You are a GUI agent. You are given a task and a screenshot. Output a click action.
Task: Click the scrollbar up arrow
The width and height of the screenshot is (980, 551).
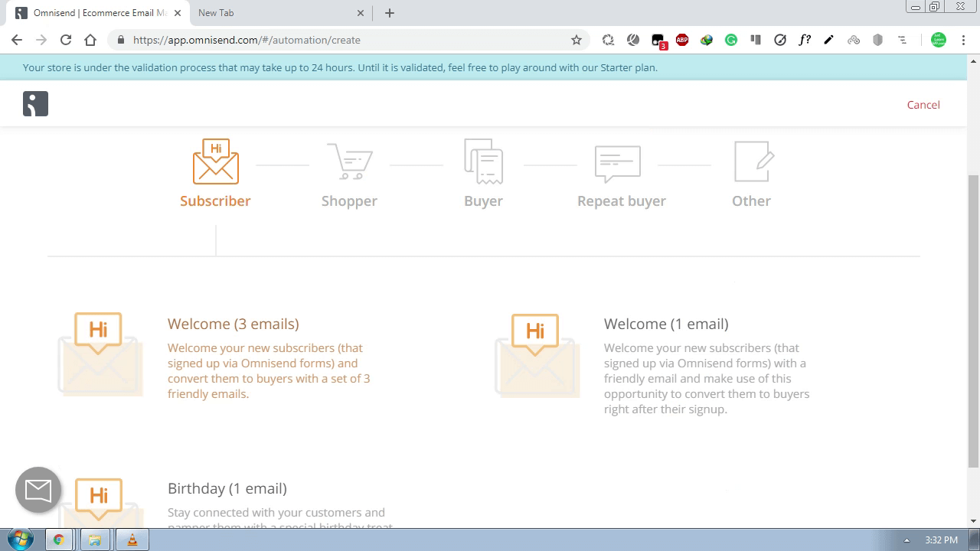974,60
